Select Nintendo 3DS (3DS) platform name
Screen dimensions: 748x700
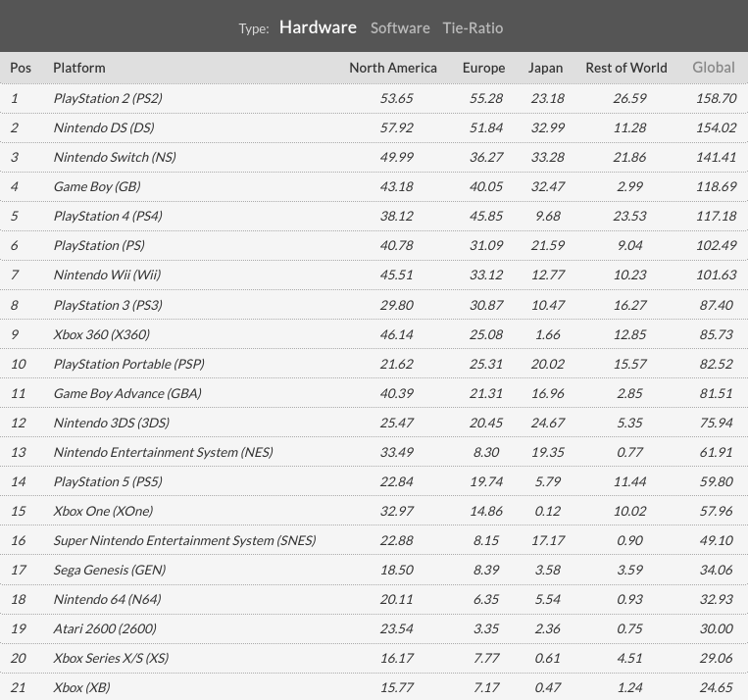pyautogui.click(x=111, y=423)
